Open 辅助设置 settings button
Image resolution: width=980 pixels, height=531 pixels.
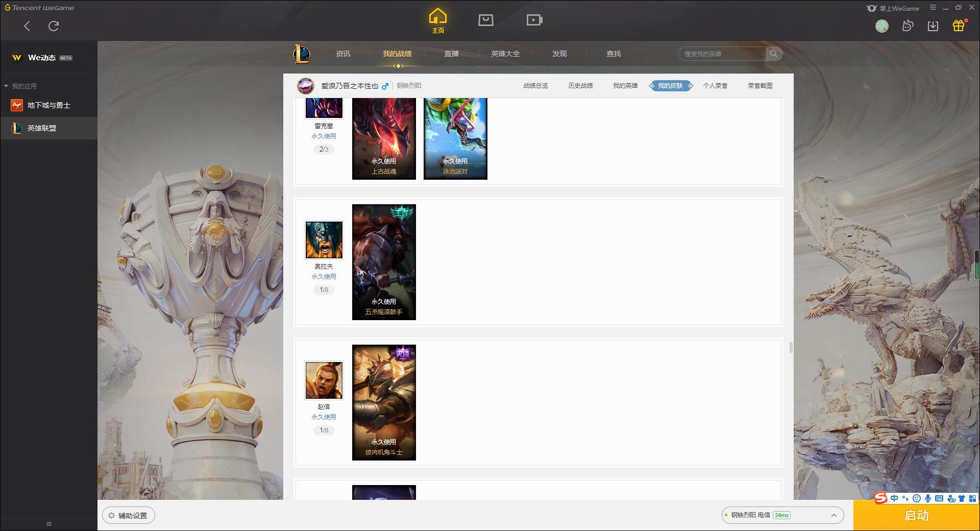[x=129, y=516]
